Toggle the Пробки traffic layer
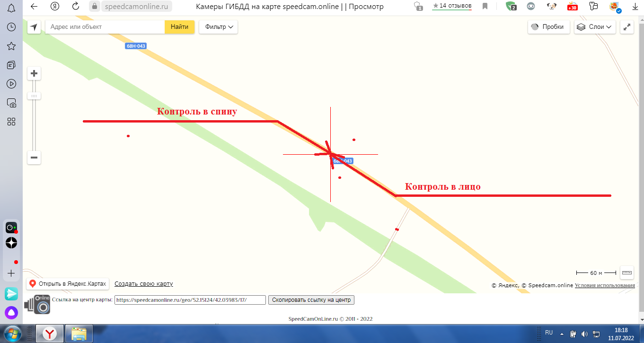Image resolution: width=644 pixels, height=343 pixels. [x=548, y=27]
